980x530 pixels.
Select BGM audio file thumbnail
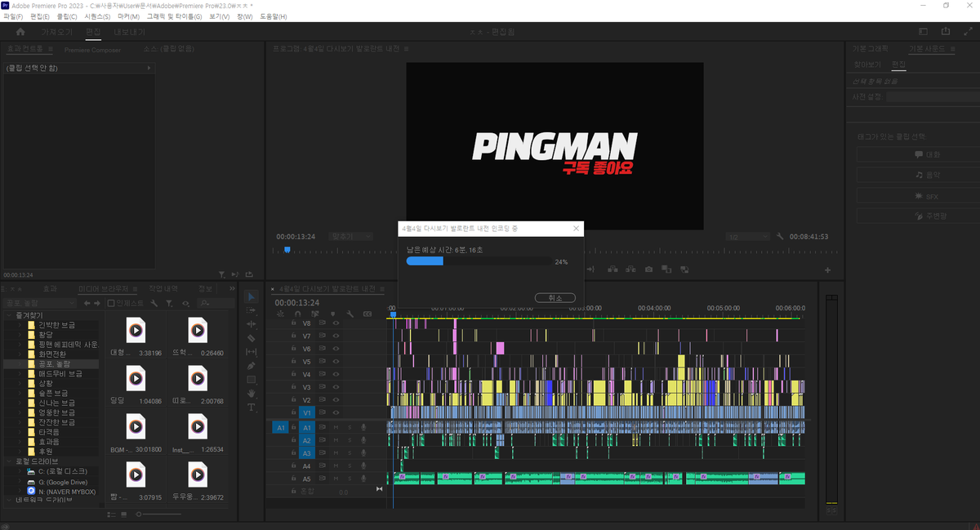pos(136,426)
